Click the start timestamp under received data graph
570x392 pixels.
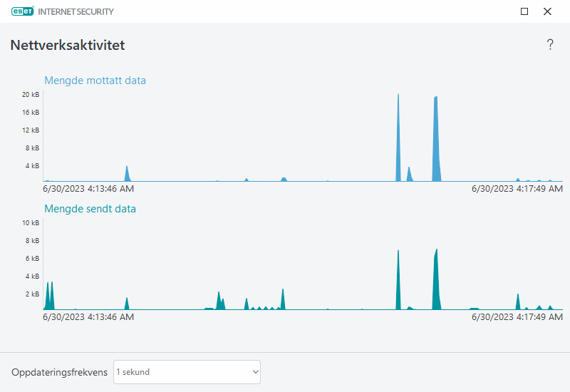tap(88, 189)
